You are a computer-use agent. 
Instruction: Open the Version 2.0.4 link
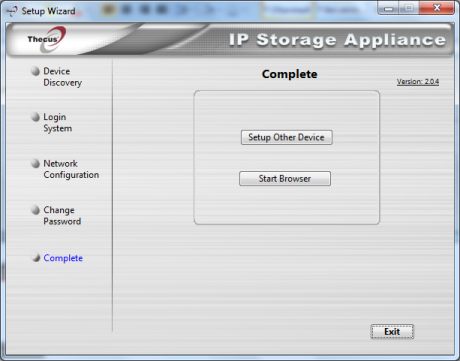tap(418, 82)
